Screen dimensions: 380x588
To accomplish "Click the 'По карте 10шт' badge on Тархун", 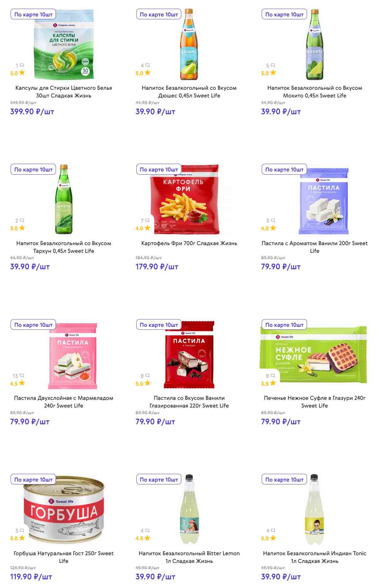I will point(33,170).
